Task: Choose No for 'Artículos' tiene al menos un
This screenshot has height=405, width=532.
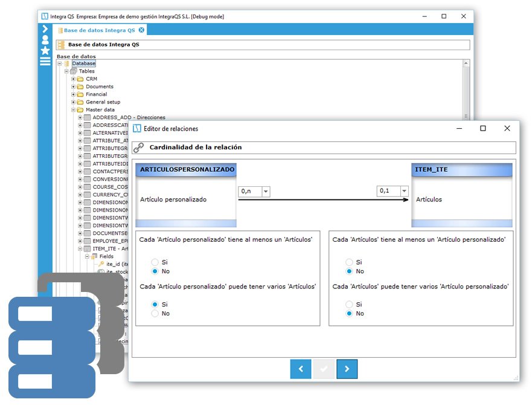Action: coord(349,271)
